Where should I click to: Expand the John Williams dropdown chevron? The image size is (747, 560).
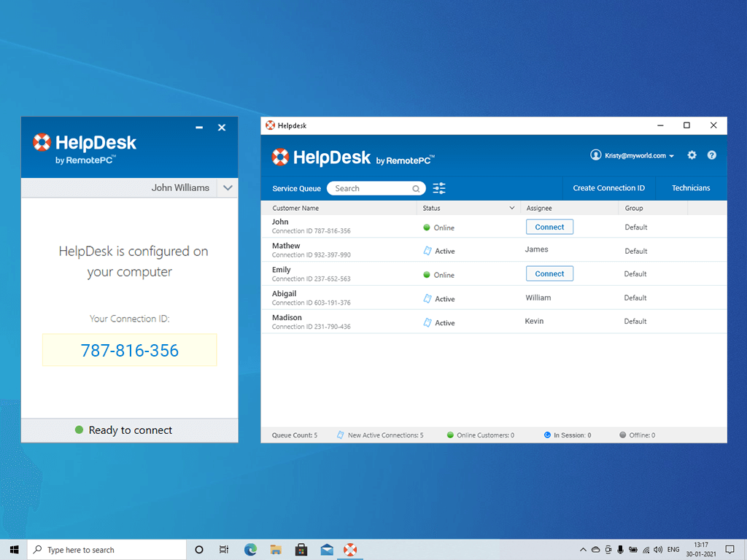(x=228, y=187)
